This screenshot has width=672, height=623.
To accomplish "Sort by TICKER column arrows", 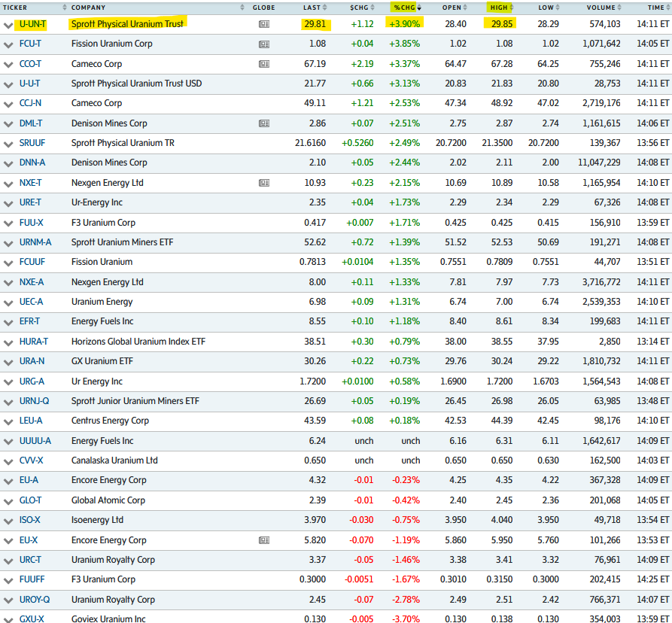I will [x=65, y=8].
